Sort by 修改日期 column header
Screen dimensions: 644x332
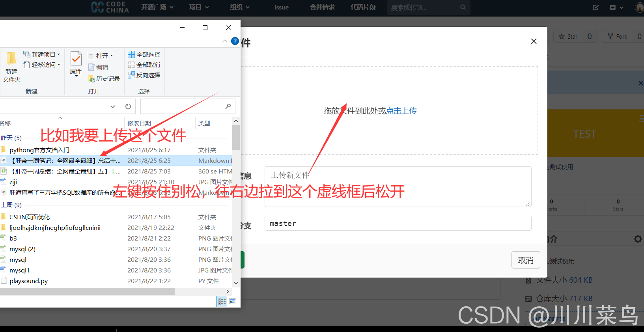(x=139, y=123)
